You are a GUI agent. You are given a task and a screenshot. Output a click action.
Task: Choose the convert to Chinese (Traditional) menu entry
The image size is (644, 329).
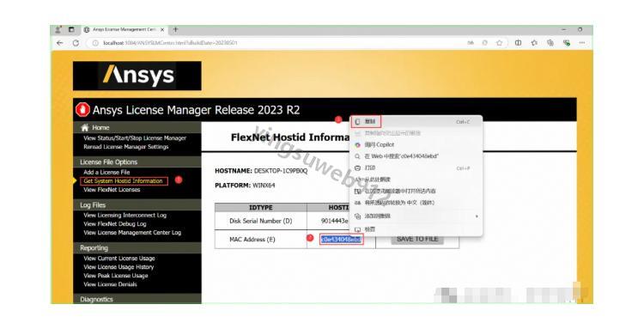[416, 203]
